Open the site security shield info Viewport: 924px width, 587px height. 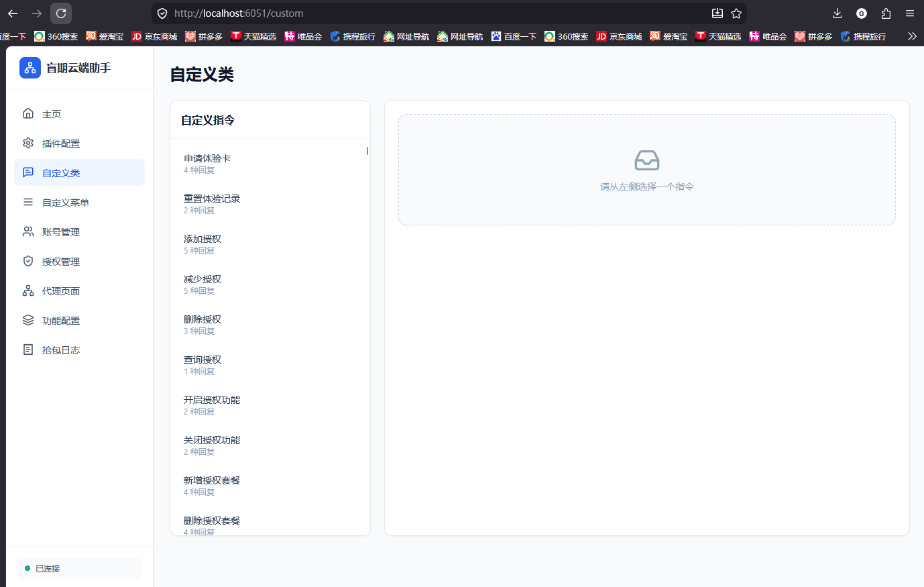click(x=162, y=13)
